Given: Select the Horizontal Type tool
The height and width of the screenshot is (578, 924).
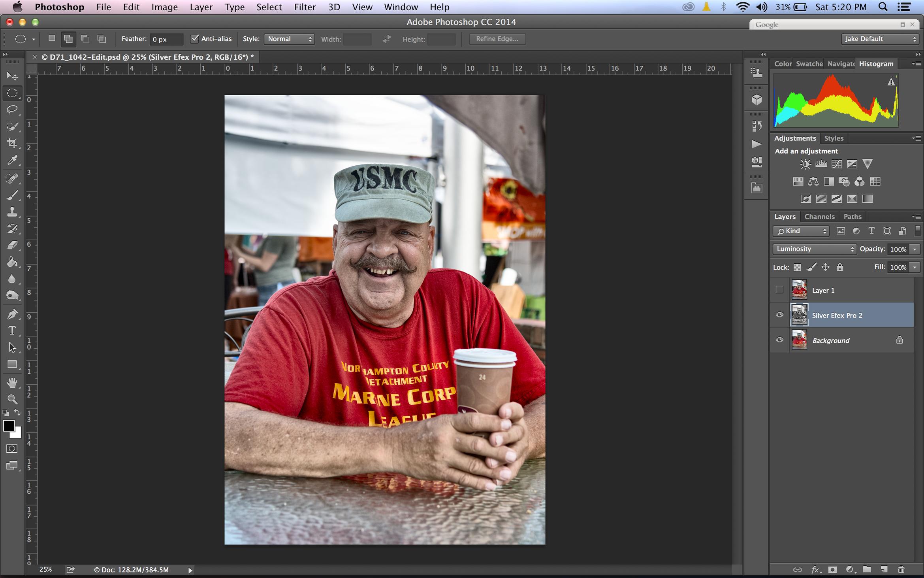Looking at the screenshot, I should tap(12, 331).
